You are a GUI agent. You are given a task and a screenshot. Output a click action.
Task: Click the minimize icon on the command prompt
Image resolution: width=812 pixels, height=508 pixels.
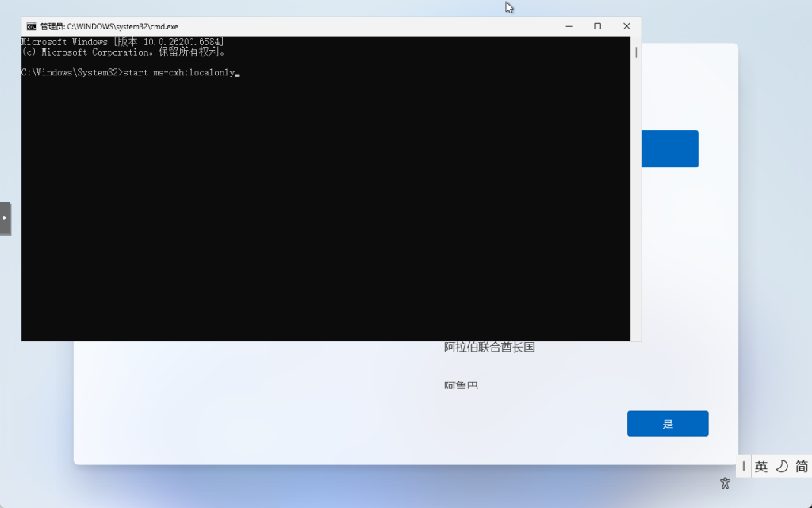pyautogui.click(x=569, y=26)
